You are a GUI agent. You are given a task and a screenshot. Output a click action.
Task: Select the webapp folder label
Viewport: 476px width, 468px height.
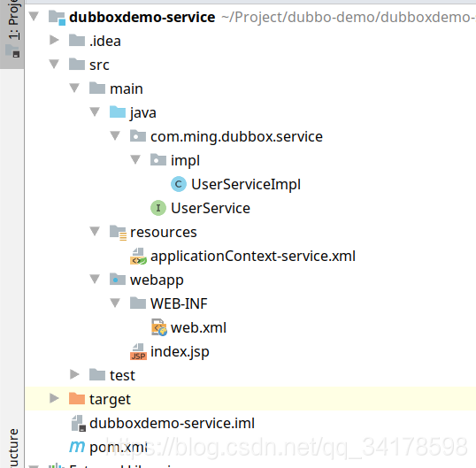[x=157, y=280]
